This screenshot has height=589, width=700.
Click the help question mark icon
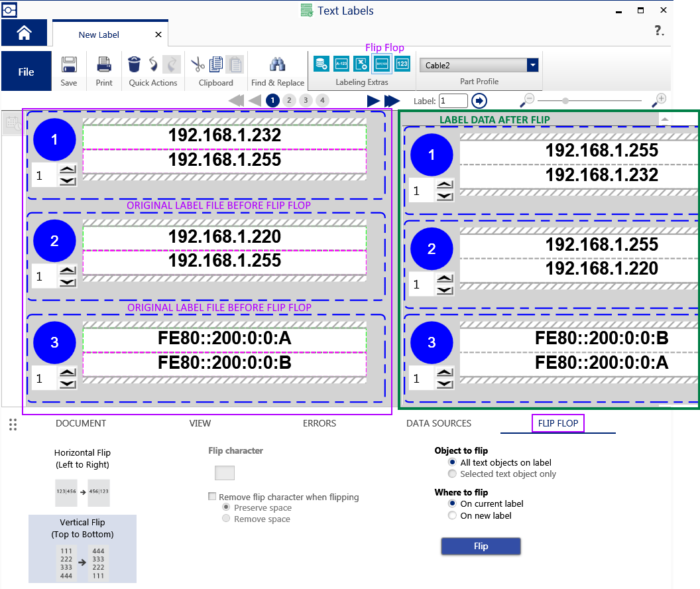coord(658,31)
